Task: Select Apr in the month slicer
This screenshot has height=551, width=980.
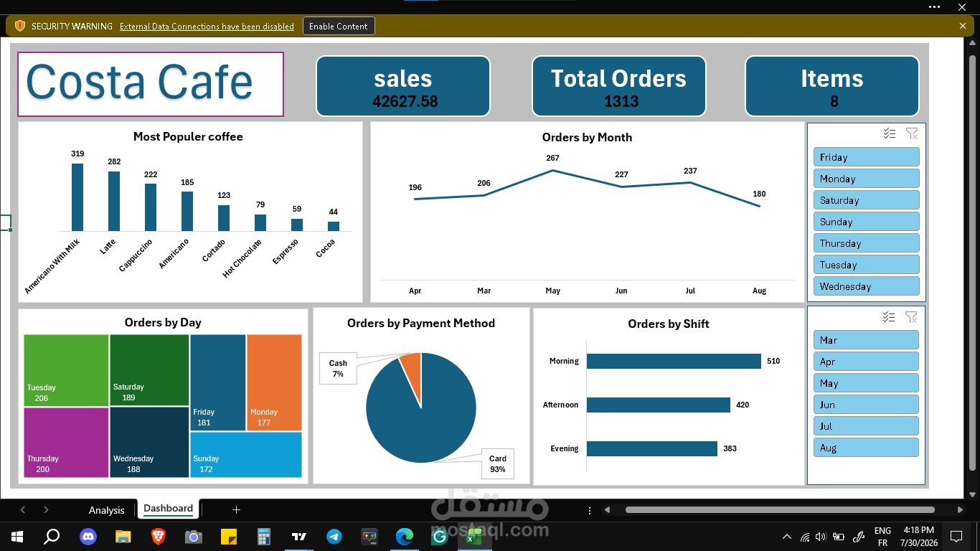Action: coord(866,362)
